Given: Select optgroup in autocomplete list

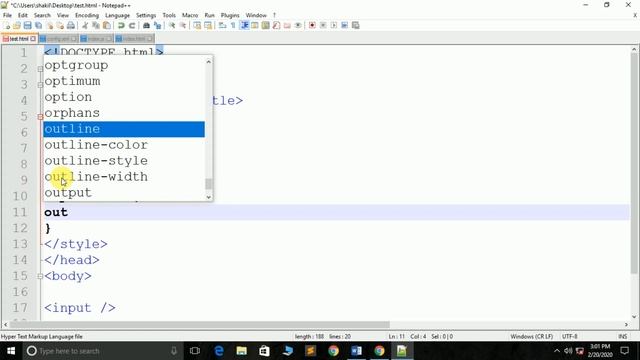Looking at the screenshot, I should click(124, 65).
